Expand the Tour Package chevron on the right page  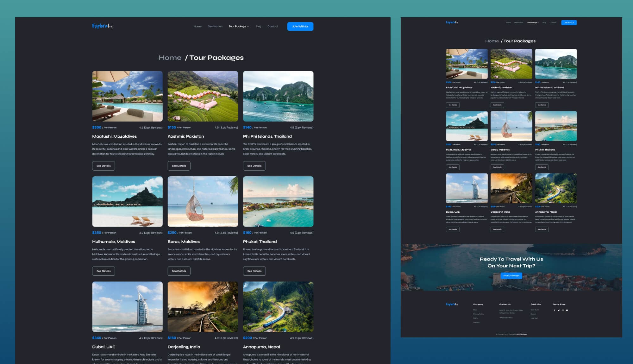click(x=538, y=23)
